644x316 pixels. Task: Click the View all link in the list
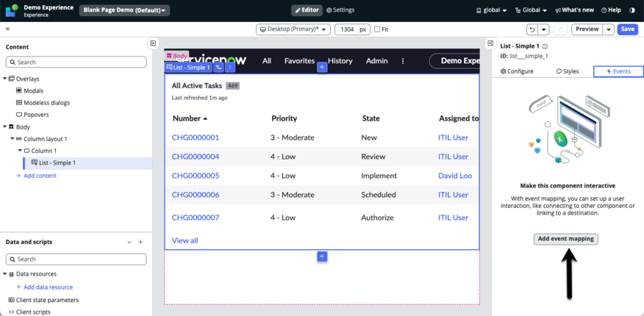tap(185, 240)
